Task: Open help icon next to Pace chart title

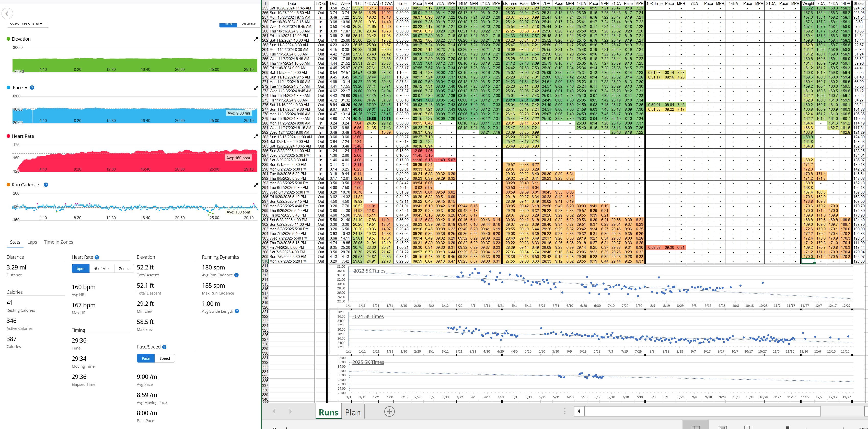Action: 32,88
